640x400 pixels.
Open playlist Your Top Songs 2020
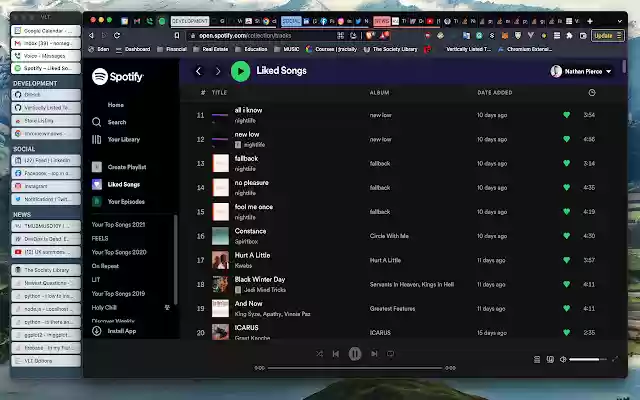click(119, 252)
